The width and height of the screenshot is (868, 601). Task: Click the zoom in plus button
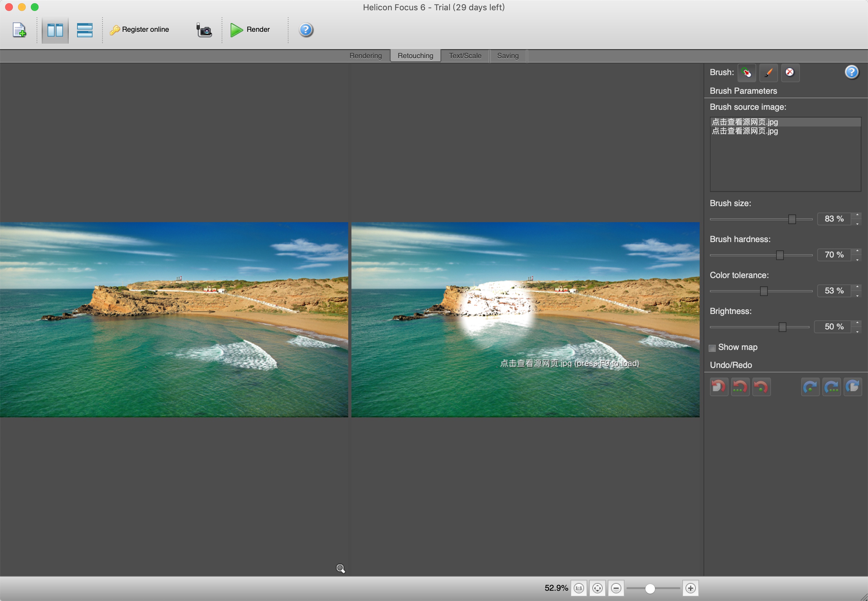click(690, 588)
